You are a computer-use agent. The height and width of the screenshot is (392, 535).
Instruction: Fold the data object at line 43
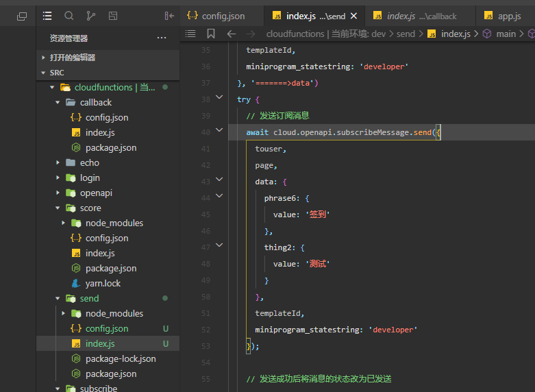point(219,179)
